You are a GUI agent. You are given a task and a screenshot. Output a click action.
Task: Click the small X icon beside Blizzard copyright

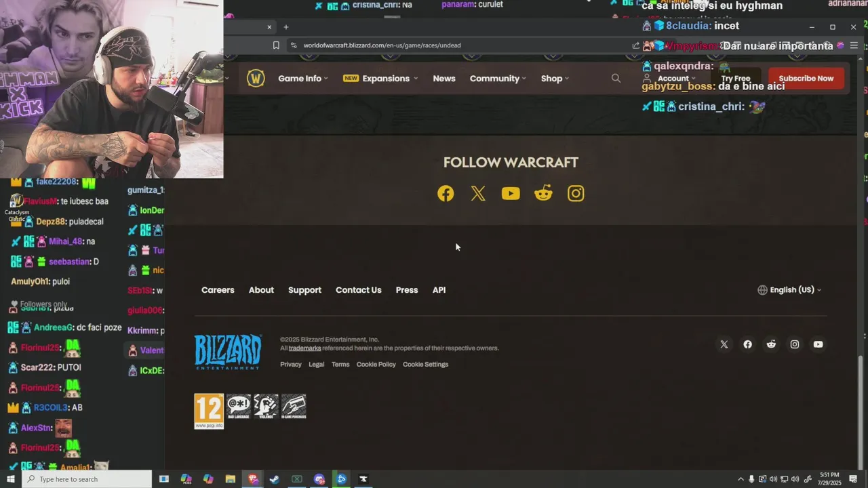point(724,344)
